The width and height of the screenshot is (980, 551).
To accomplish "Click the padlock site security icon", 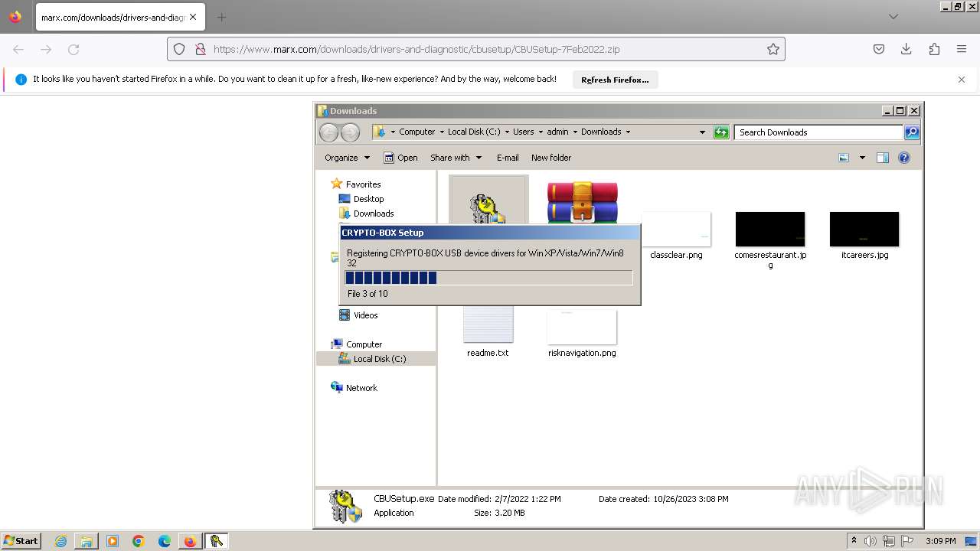I will (200, 49).
